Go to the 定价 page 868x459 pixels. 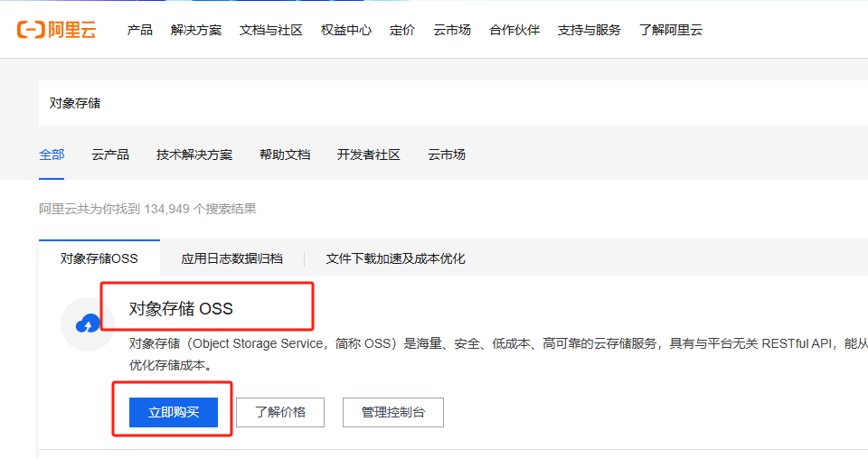tap(401, 30)
